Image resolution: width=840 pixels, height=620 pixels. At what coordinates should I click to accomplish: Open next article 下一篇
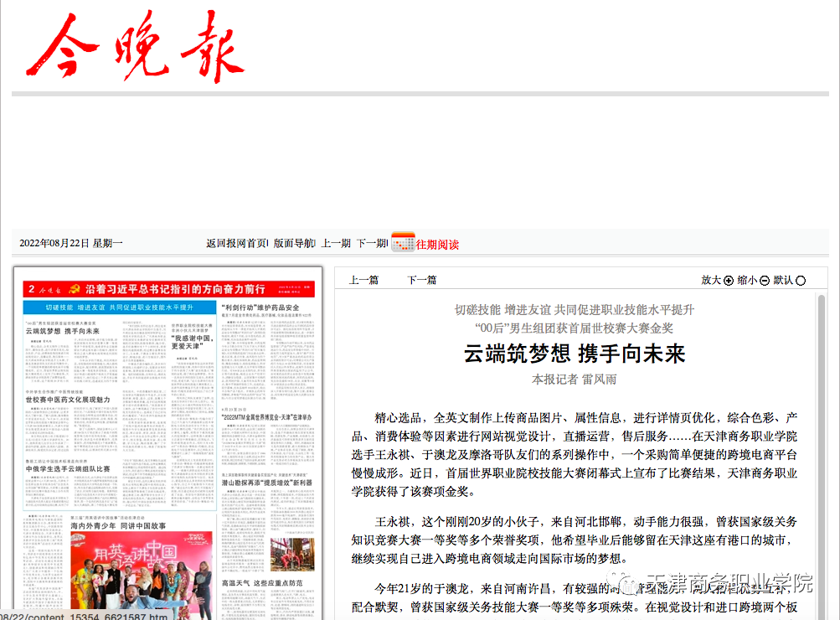tap(421, 281)
